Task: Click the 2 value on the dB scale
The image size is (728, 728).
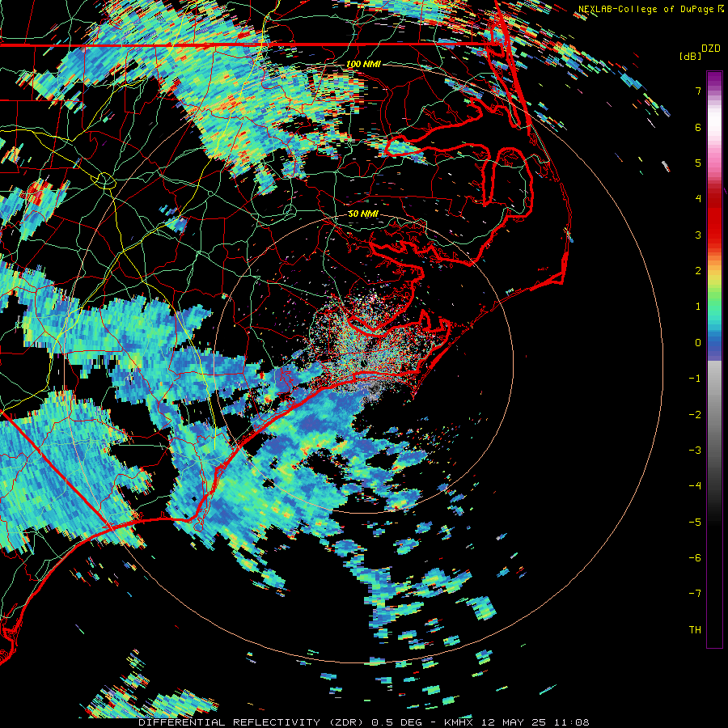Action: 698,271
